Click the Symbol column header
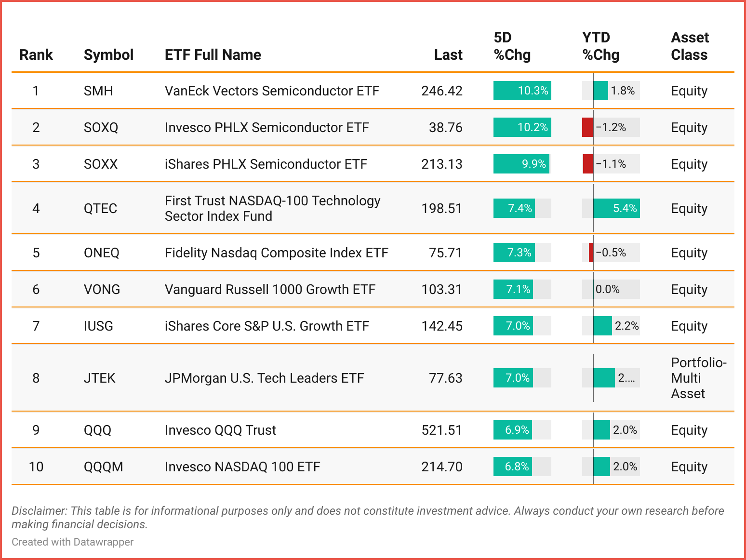Viewport: 746px width, 560px height. (108, 55)
